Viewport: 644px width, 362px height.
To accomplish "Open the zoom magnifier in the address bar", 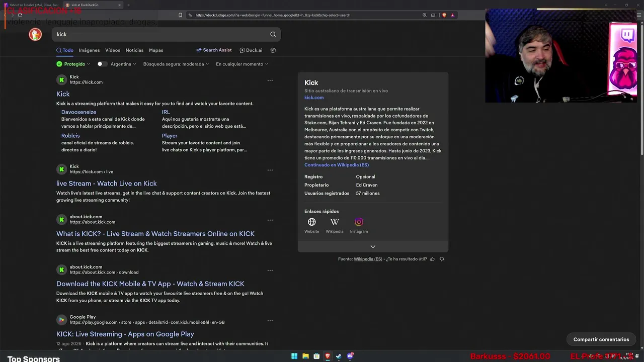I will [x=425, y=15].
